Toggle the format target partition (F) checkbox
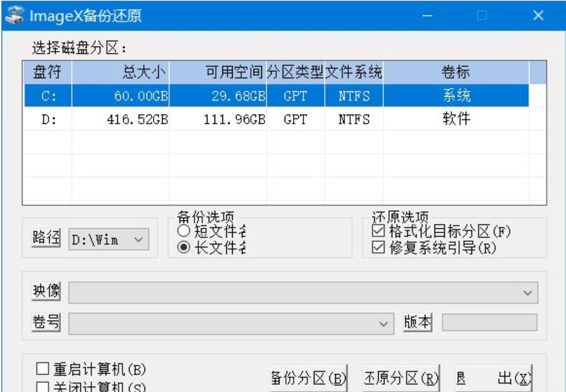Viewport: 566px width, 392px height. click(378, 231)
